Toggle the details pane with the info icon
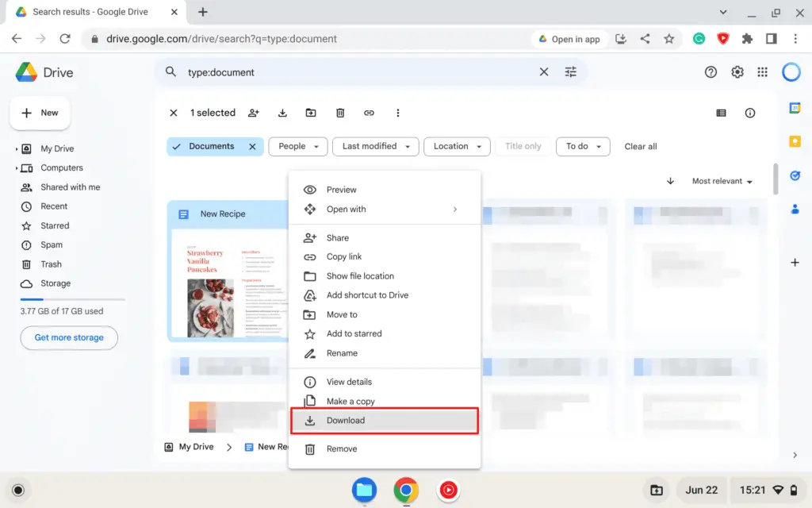 pyautogui.click(x=750, y=113)
